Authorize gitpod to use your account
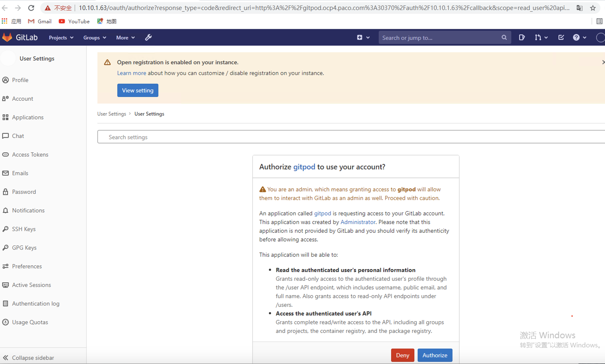The image size is (605, 364). [435, 355]
